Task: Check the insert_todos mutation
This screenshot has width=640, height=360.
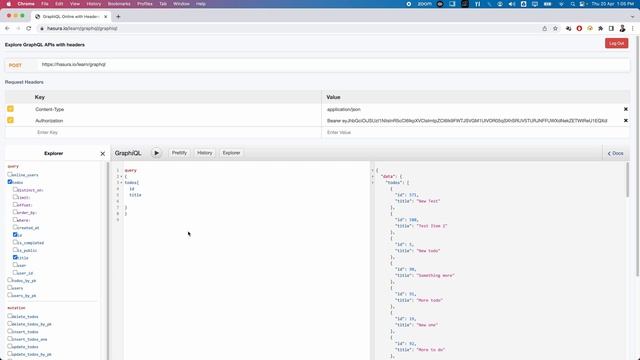Action: click(9, 331)
